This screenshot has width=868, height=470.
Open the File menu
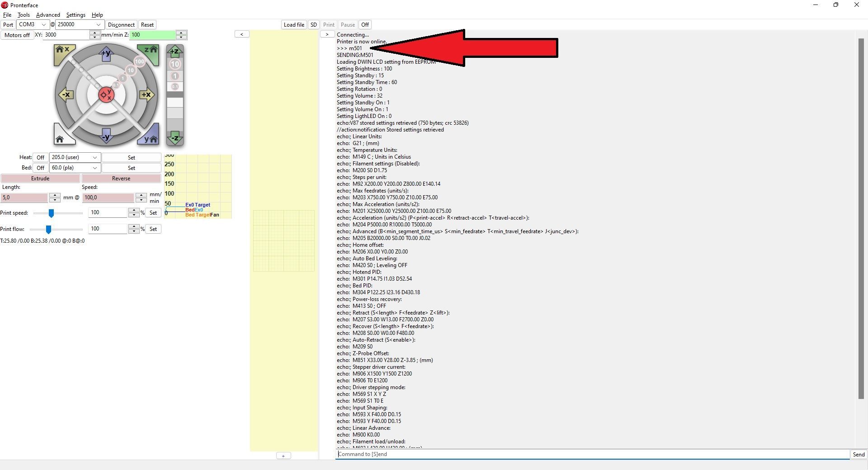tap(7, 15)
